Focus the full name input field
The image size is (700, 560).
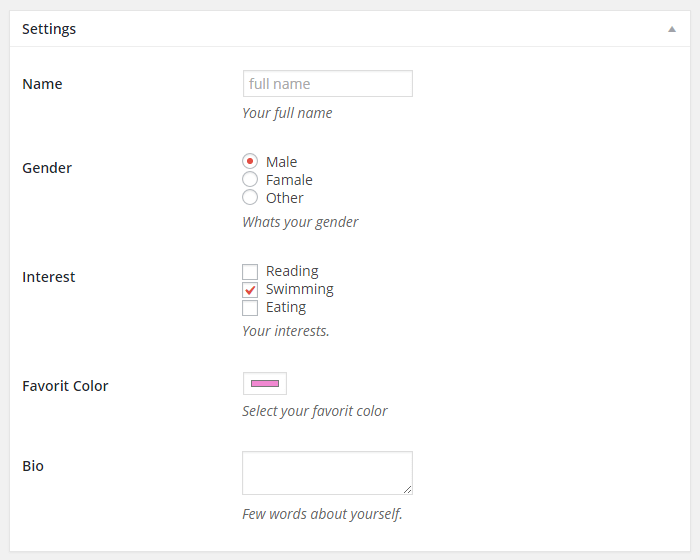tap(328, 84)
